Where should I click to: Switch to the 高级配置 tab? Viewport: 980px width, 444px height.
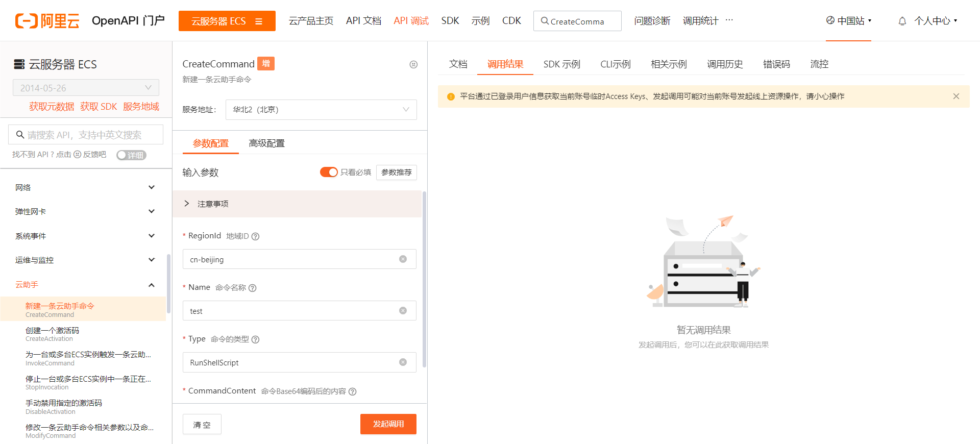[266, 143]
